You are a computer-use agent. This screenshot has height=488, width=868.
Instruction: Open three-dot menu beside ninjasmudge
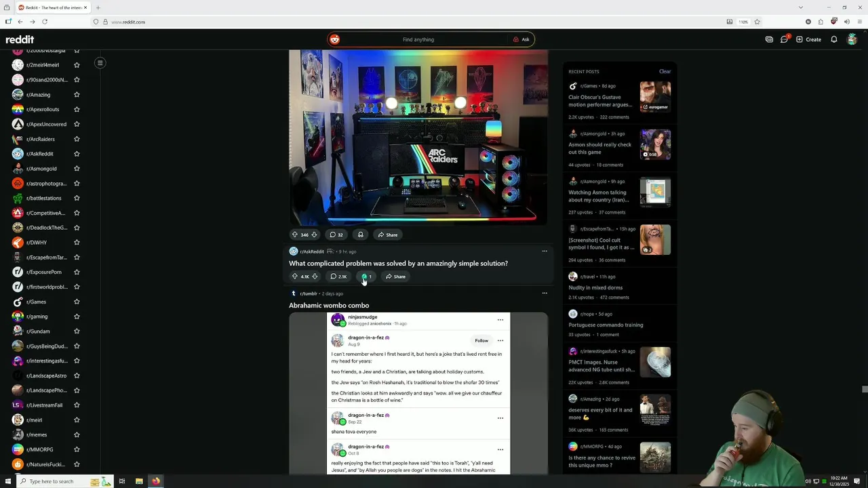[x=500, y=320]
